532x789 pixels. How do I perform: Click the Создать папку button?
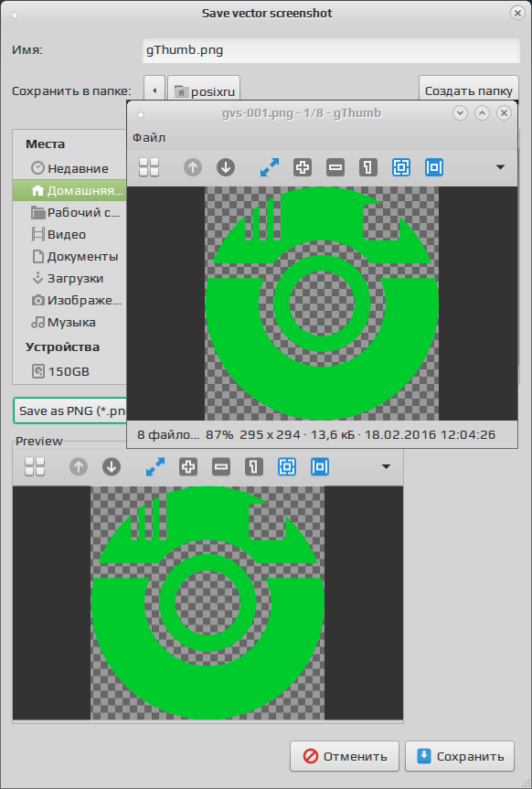point(469,90)
